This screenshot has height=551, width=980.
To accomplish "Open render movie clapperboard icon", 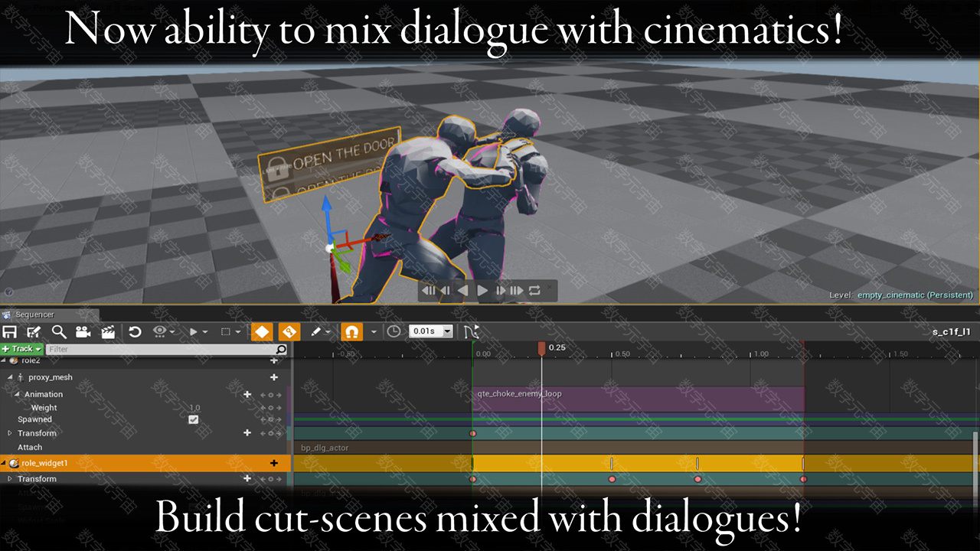I will [108, 332].
